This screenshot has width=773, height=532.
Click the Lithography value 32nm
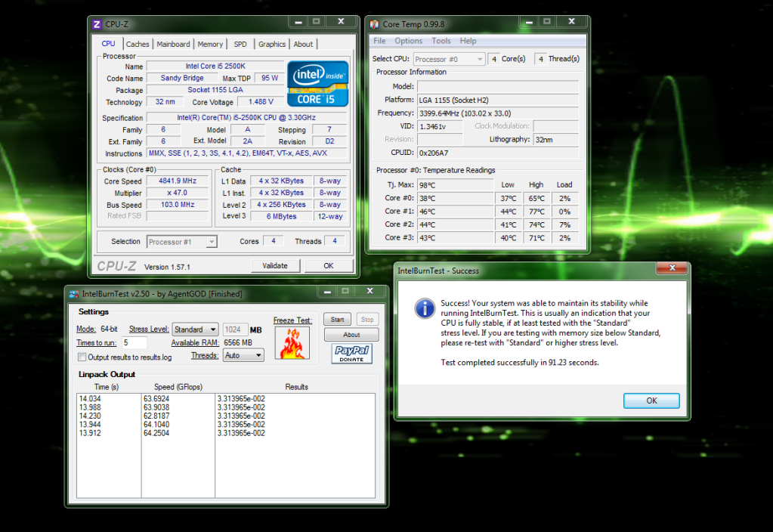(556, 140)
